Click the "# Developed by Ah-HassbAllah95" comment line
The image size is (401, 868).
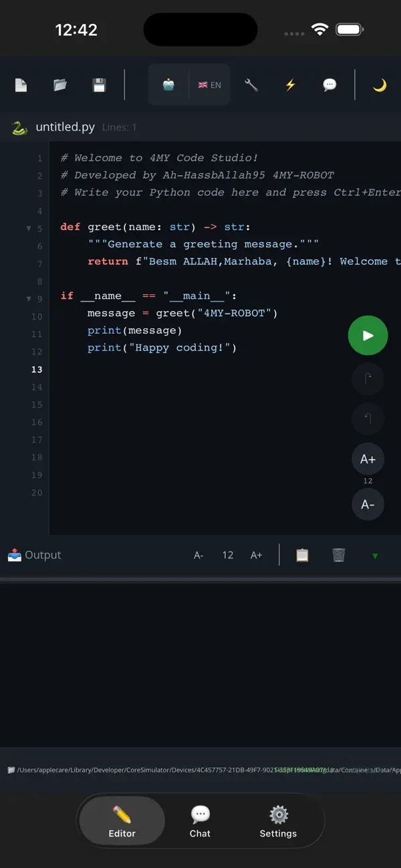(x=197, y=175)
